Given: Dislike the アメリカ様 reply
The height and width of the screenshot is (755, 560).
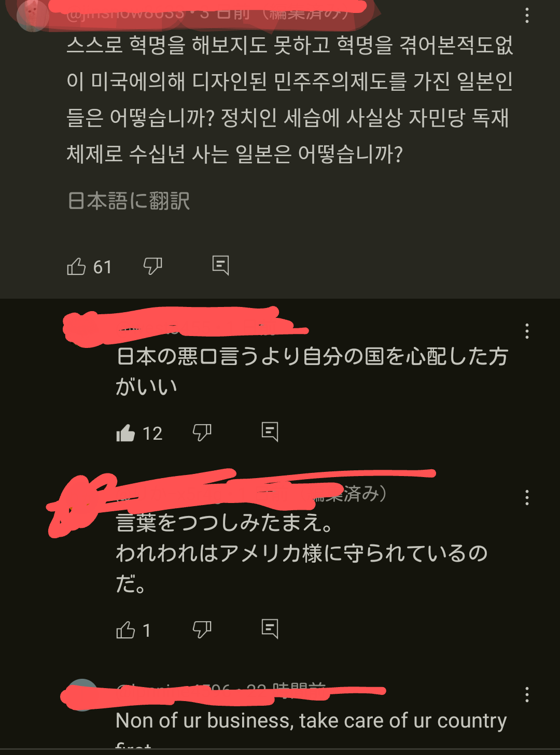Looking at the screenshot, I should pos(202,630).
